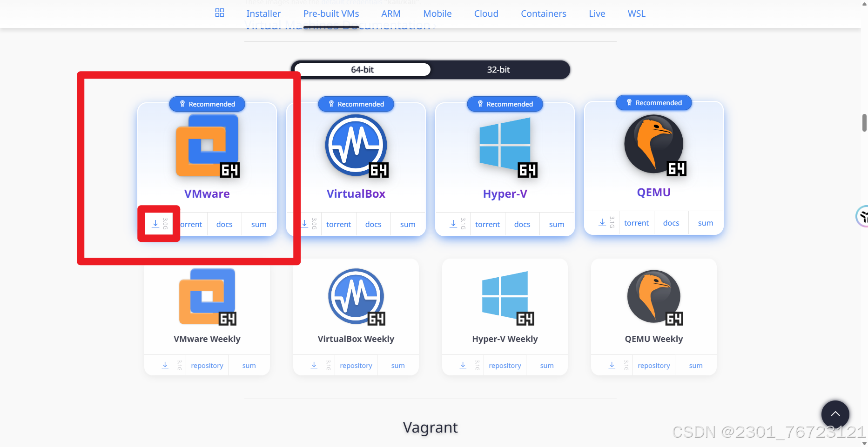Open the QEMU title link
The height and width of the screenshot is (447, 868).
(654, 193)
